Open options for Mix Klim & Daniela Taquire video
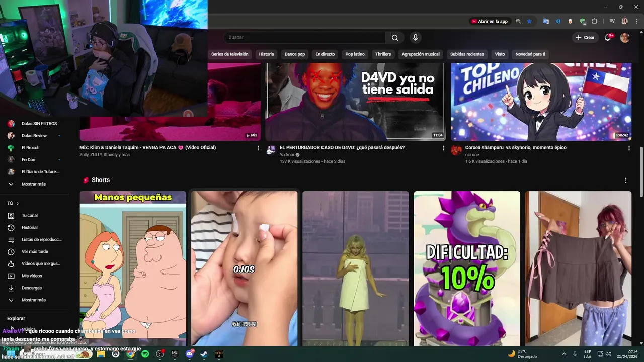Image resolution: width=644 pixels, height=362 pixels. click(x=258, y=148)
